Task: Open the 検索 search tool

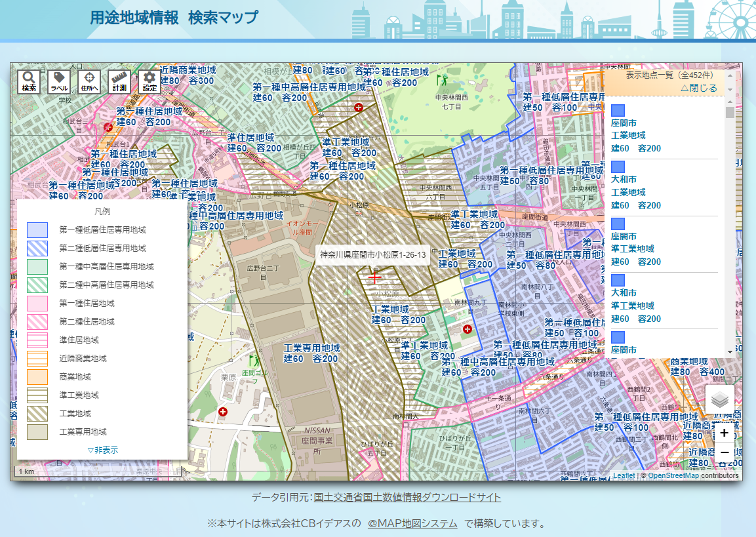Action: pos(29,82)
